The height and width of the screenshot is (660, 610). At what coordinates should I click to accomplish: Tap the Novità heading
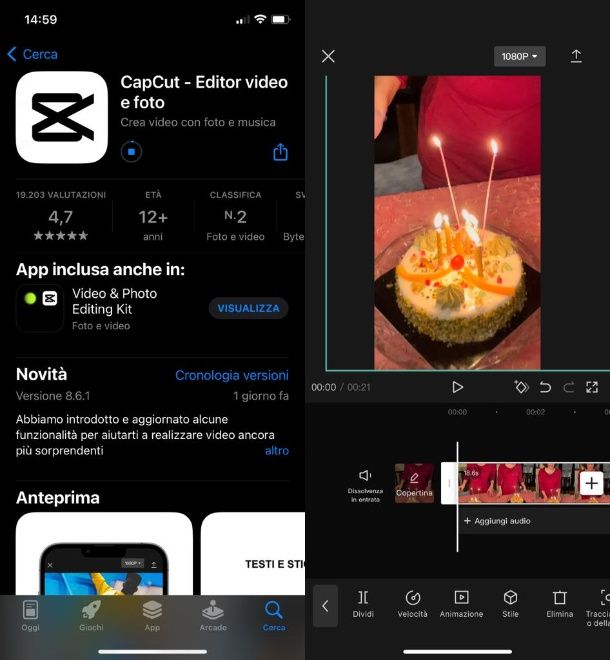point(41,374)
